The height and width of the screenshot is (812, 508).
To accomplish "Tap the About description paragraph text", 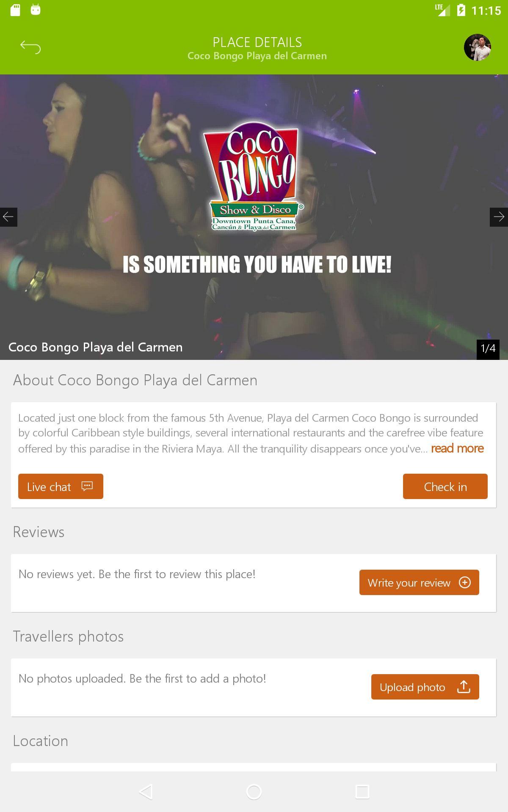I will click(x=251, y=433).
